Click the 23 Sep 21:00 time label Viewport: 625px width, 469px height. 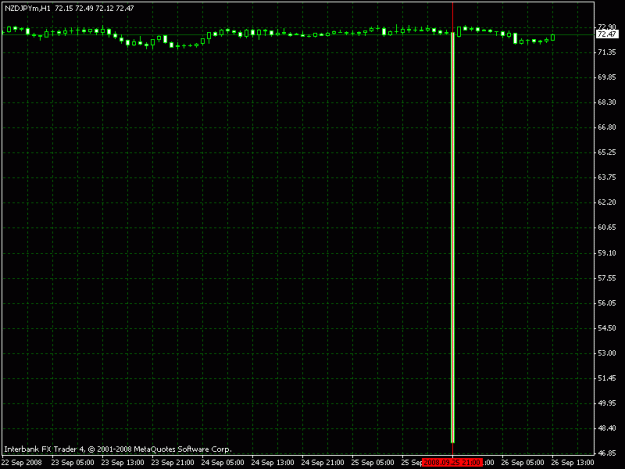[173, 463]
